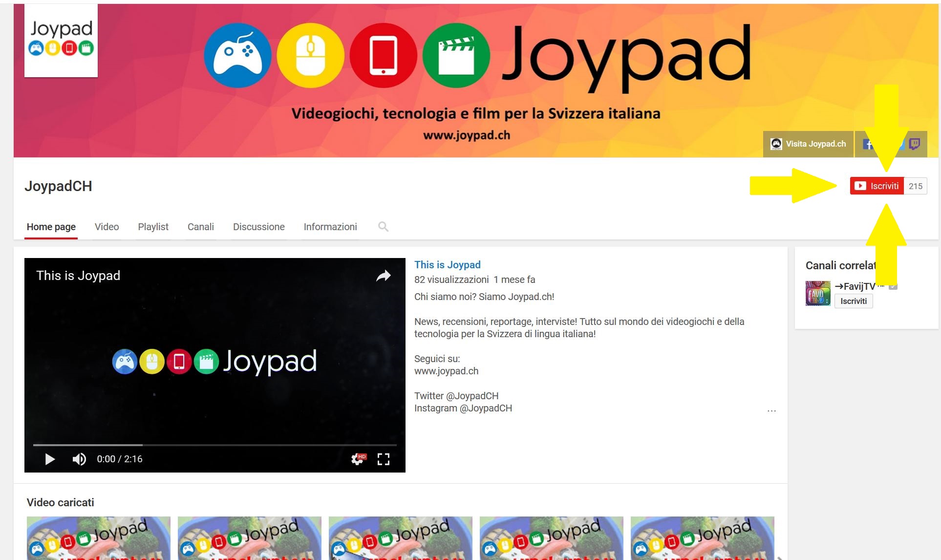941x560 pixels.
Task: Open the fourth uploaded video thumbnail
Action: 552,538
